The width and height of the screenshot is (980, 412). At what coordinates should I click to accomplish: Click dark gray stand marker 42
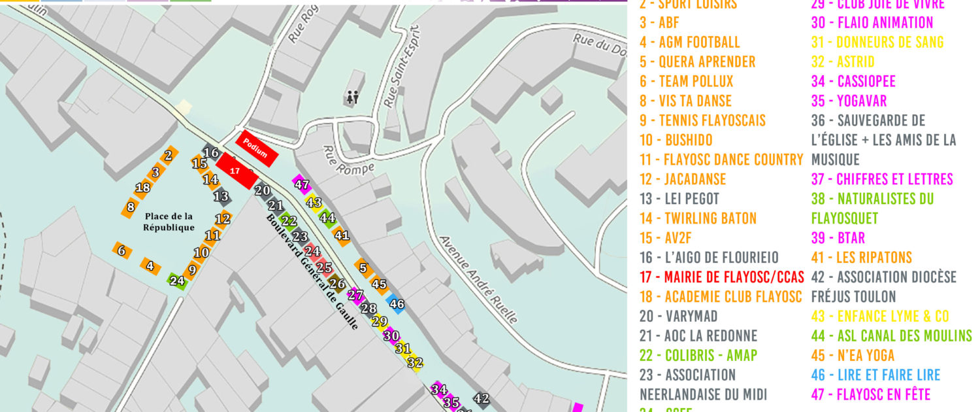(x=482, y=398)
